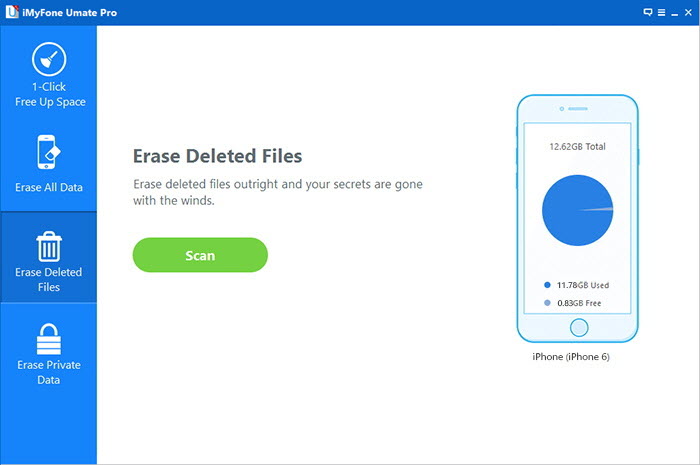Minimize the iMyFone Umate Pro window
Image resolution: width=700 pixels, height=465 pixels.
[675, 12]
